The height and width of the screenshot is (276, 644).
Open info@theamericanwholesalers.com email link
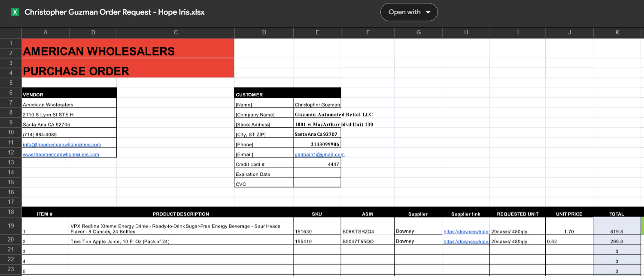point(62,144)
